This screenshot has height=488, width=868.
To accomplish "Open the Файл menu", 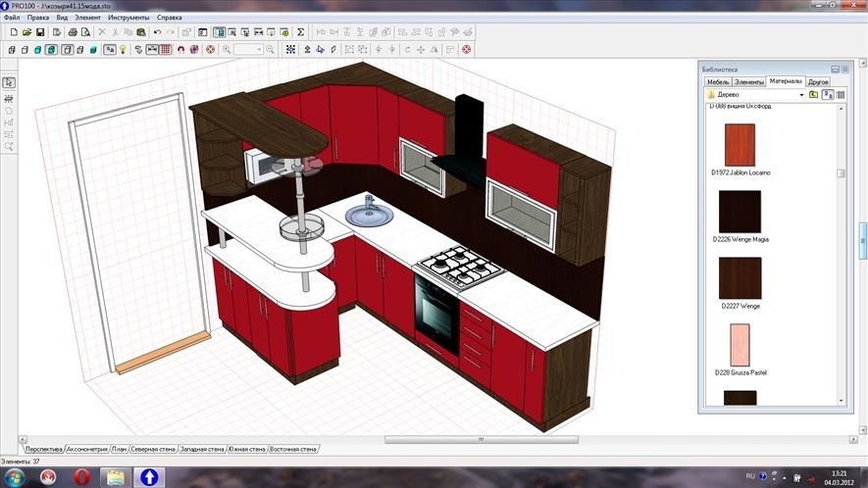I will coord(12,18).
